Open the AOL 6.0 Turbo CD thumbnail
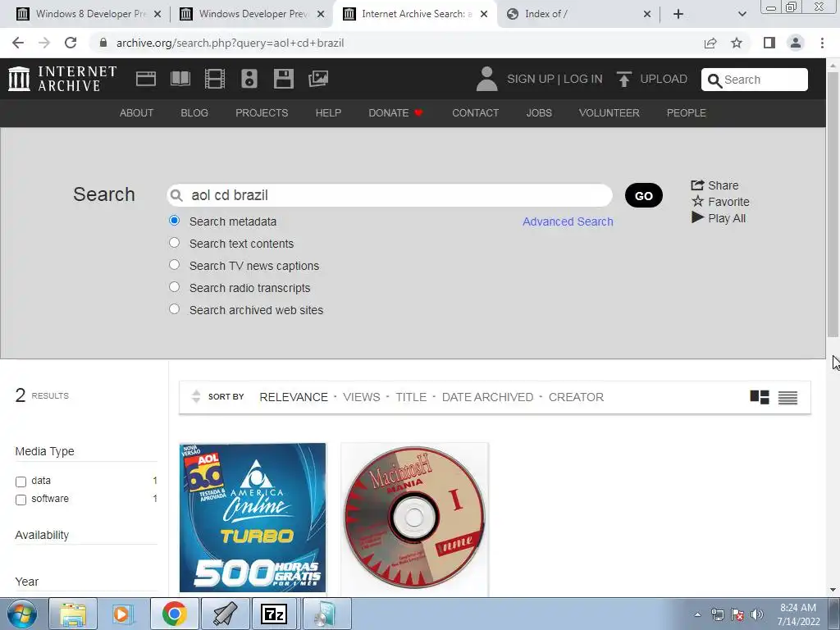The height and width of the screenshot is (630, 840). click(253, 518)
